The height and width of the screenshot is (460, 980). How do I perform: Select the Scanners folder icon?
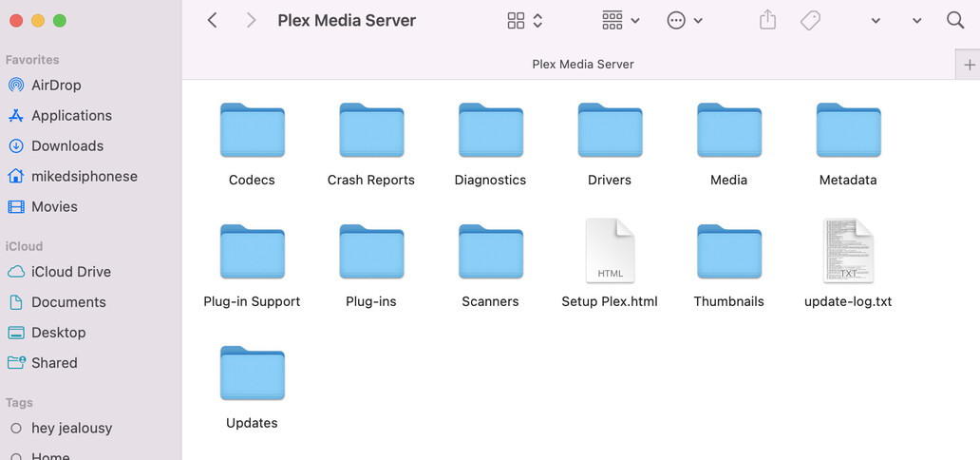(491, 252)
